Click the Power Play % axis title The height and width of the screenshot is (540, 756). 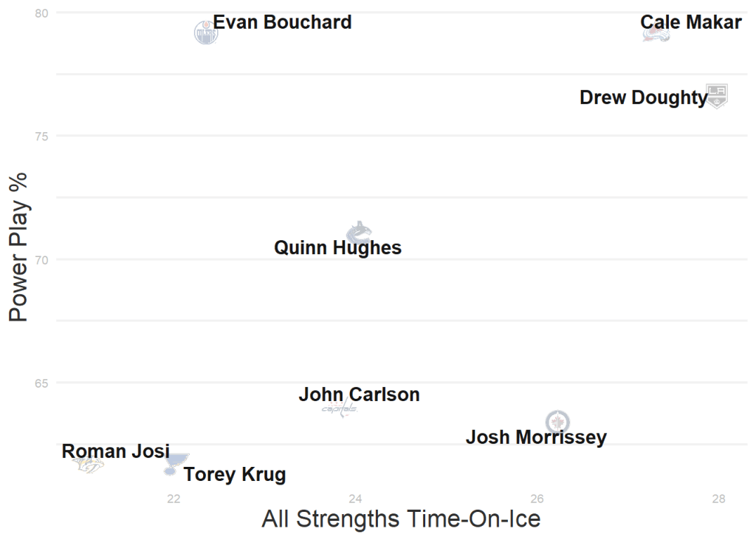(x=18, y=247)
